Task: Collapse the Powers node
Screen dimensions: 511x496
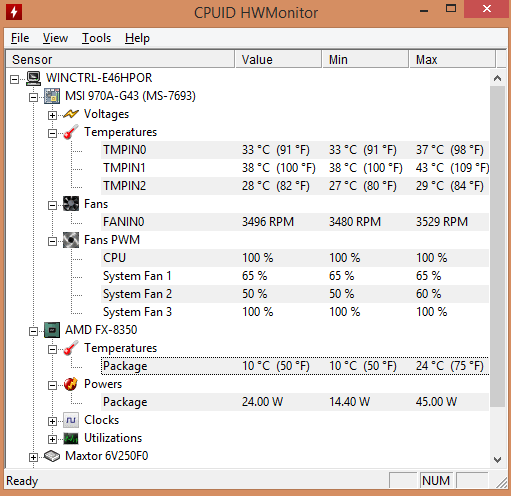Action: [x=52, y=385]
